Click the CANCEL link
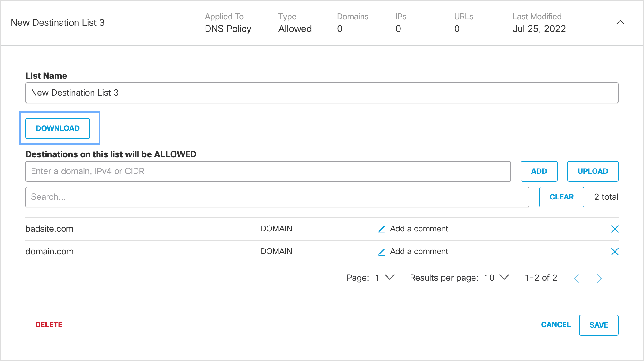This screenshot has height=361, width=644. (556, 325)
